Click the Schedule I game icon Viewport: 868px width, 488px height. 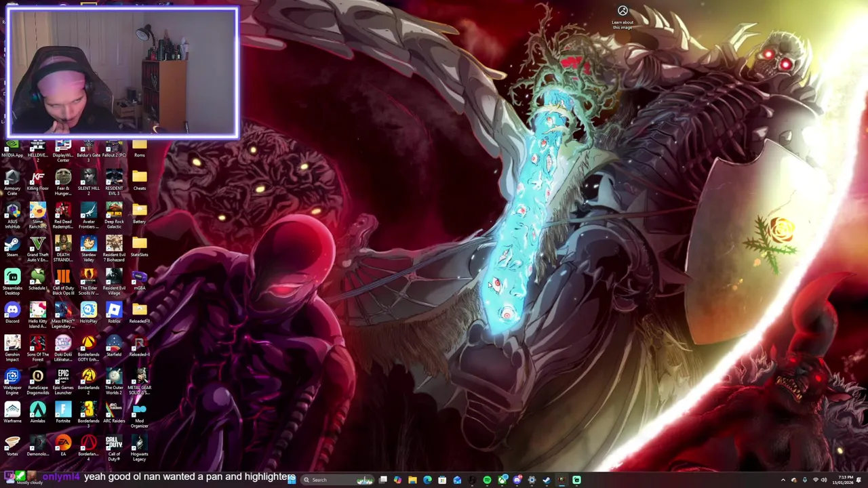37,280
